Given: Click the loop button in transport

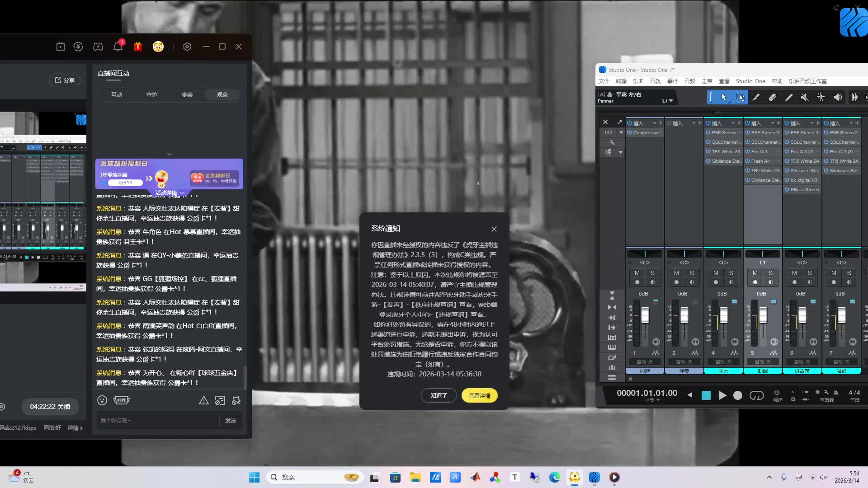Looking at the screenshot, I should tap(756, 395).
